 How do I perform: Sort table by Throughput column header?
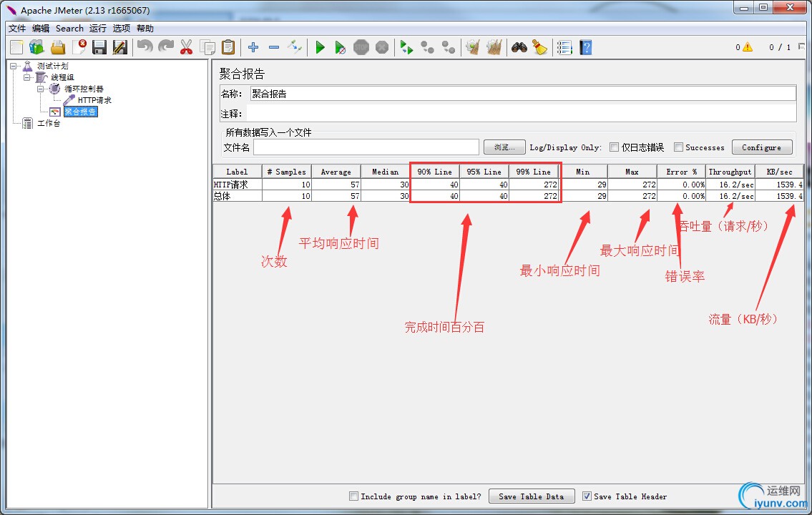pos(730,172)
